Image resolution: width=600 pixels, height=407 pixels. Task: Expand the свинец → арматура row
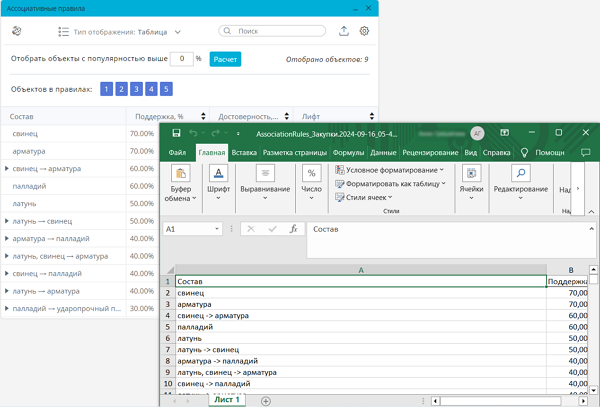tap(7, 169)
